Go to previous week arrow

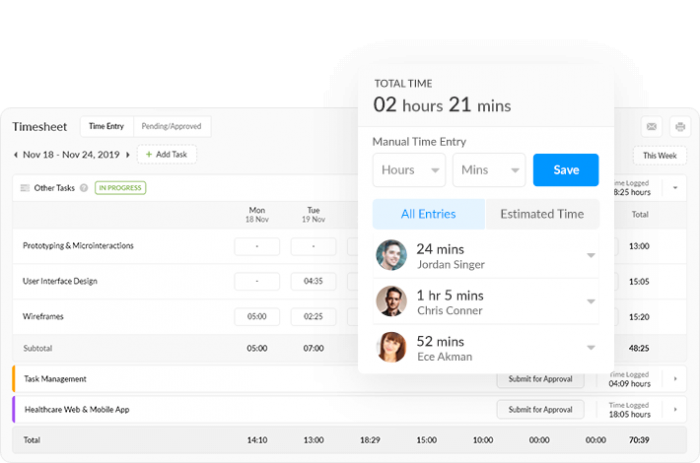pyautogui.click(x=16, y=155)
